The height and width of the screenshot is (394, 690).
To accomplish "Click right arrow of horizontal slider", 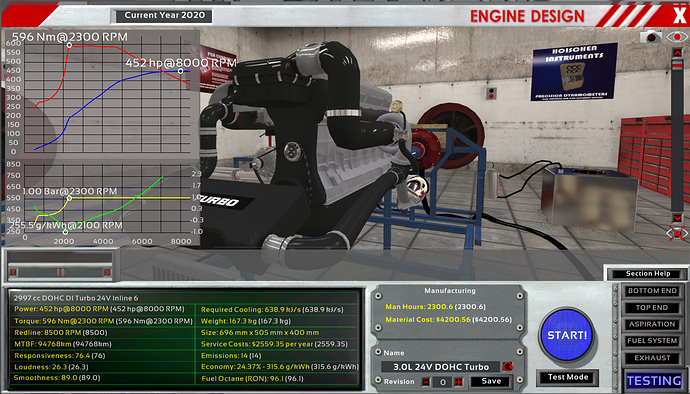I will pos(106,272).
